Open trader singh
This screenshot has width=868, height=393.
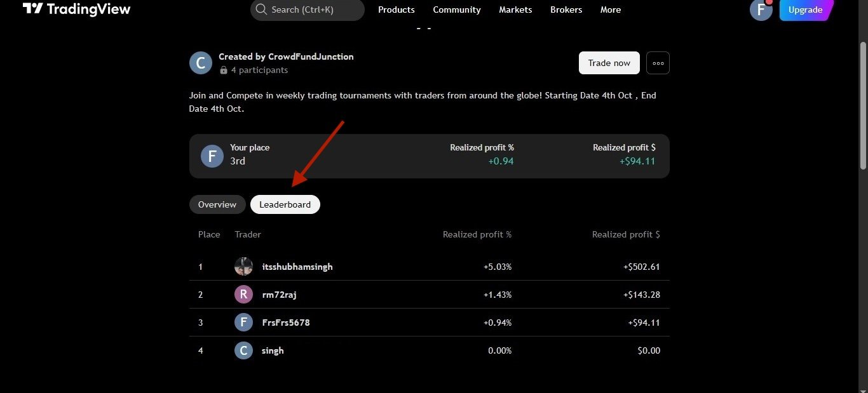tap(273, 350)
